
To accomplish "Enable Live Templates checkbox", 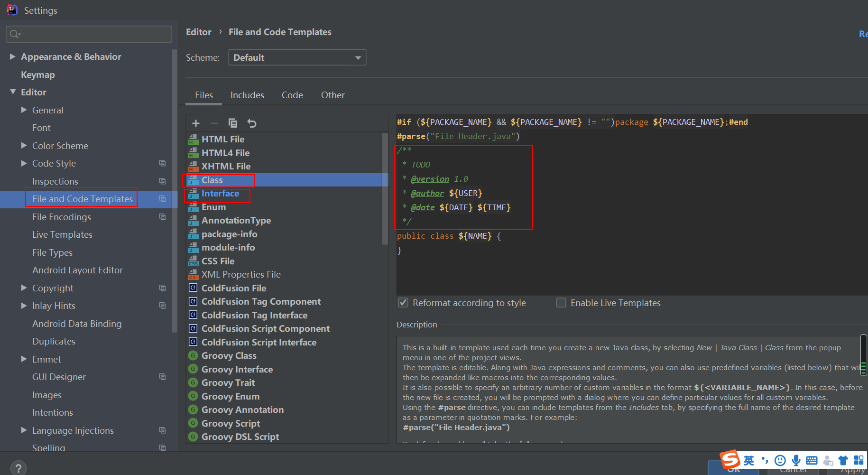I will point(561,303).
